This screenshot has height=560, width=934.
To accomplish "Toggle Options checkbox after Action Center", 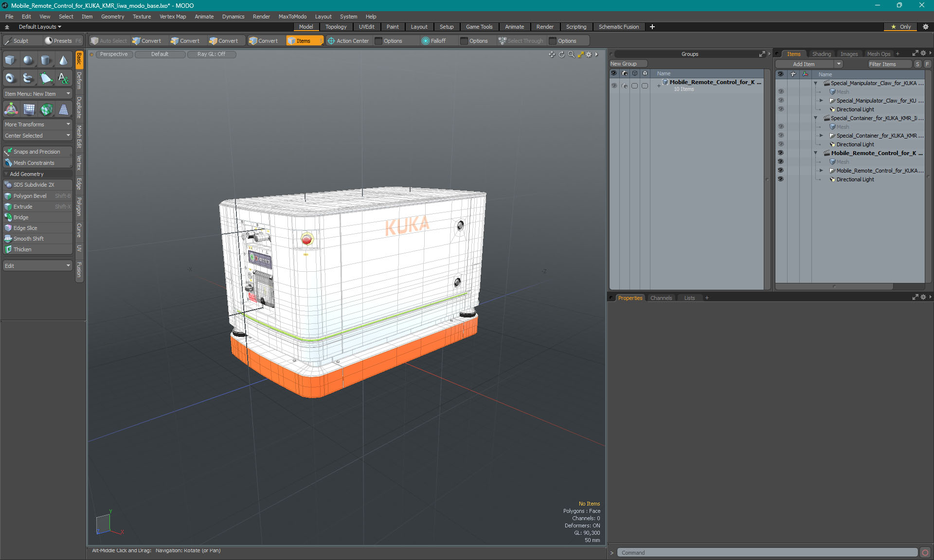I will [378, 41].
